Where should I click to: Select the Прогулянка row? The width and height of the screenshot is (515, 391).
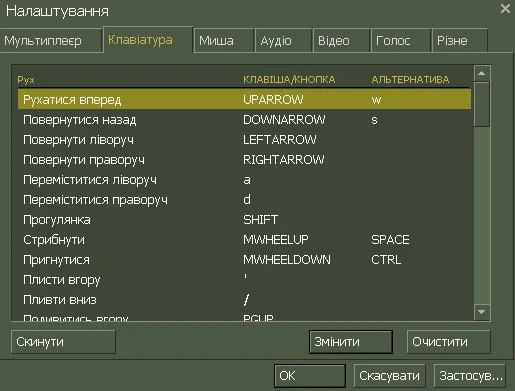coord(244,220)
